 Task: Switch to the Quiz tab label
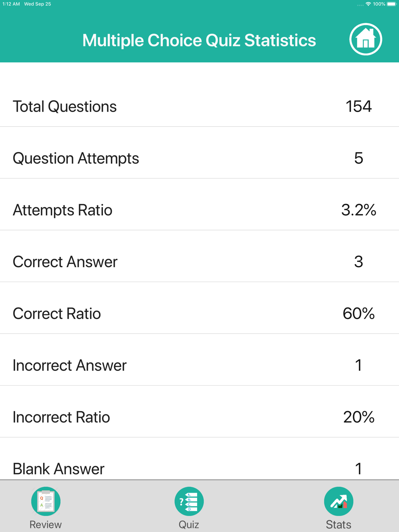[189, 524]
